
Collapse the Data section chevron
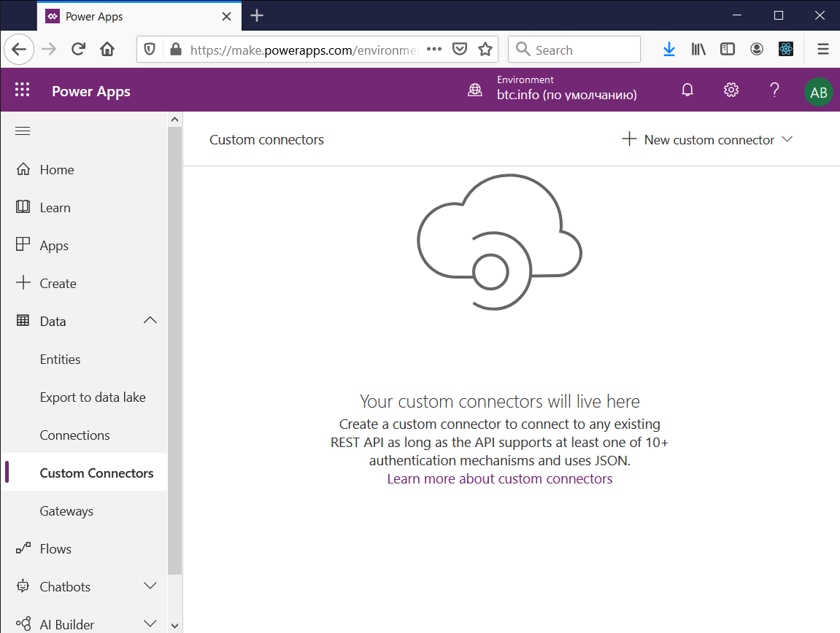coord(150,320)
